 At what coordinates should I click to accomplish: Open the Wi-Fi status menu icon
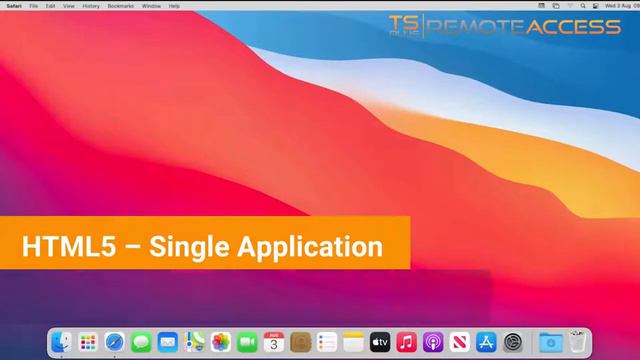click(x=570, y=6)
